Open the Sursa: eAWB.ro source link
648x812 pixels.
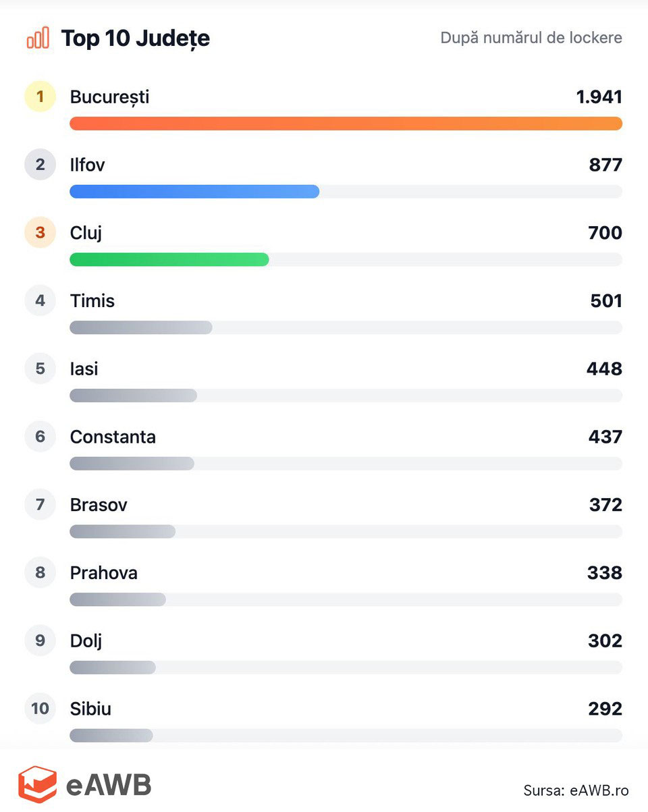click(x=576, y=790)
